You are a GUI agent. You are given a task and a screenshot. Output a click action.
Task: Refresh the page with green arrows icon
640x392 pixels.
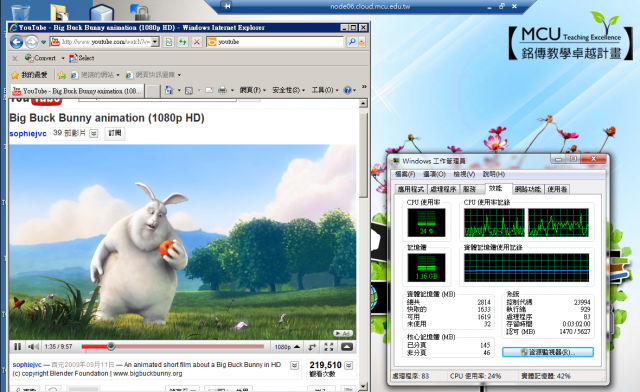pos(182,42)
